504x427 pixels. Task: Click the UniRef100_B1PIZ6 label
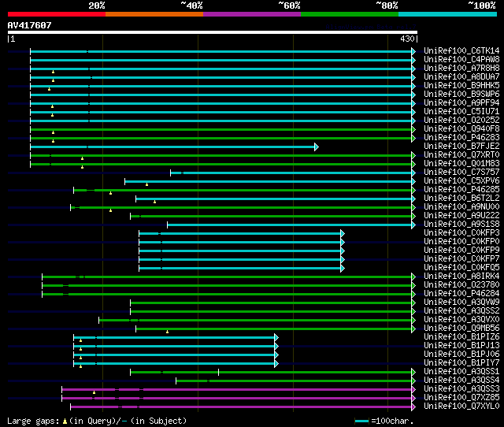tap(461, 337)
